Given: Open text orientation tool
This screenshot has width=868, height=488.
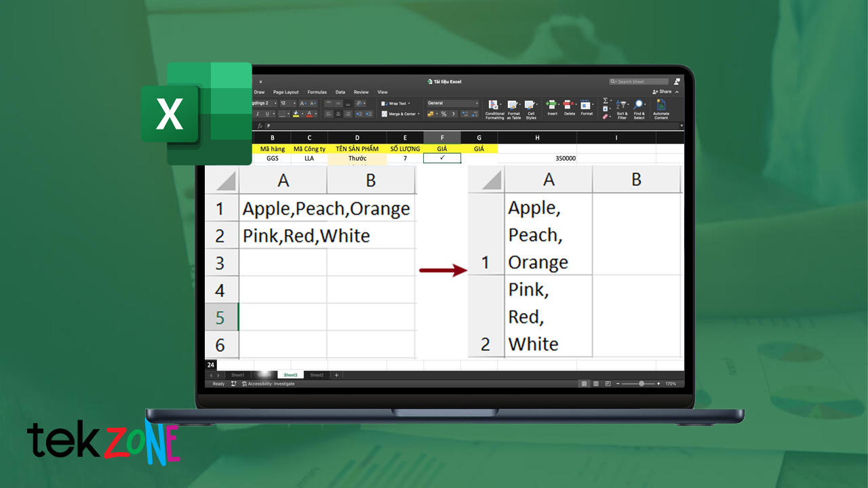Looking at the screenshot, I should tap(359, 103).
